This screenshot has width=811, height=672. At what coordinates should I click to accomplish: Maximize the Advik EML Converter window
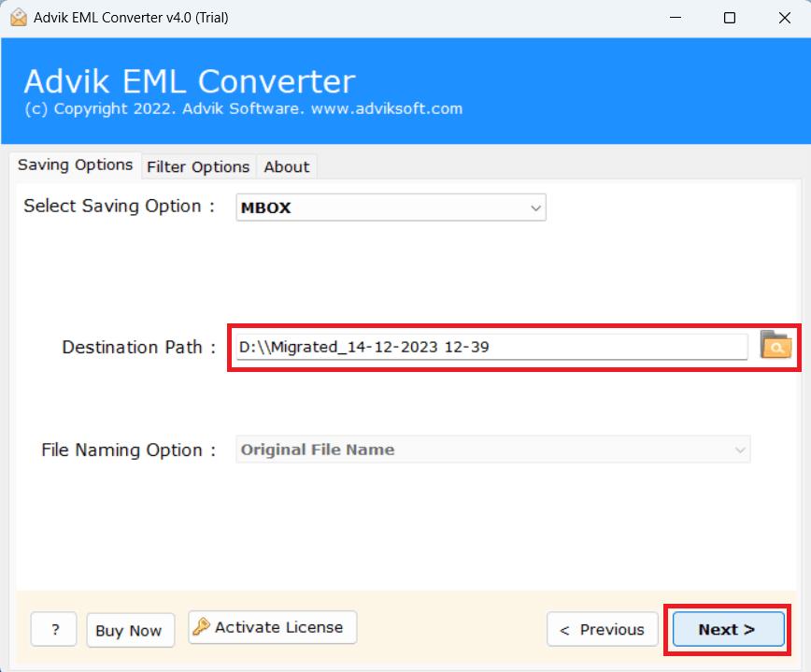point(730,18)
